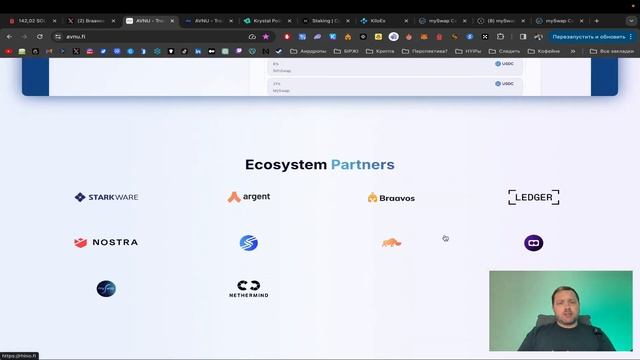Open the TikTok bookmark icon
The width and height of the screenshot is (640, 360).
click(184, 51)
